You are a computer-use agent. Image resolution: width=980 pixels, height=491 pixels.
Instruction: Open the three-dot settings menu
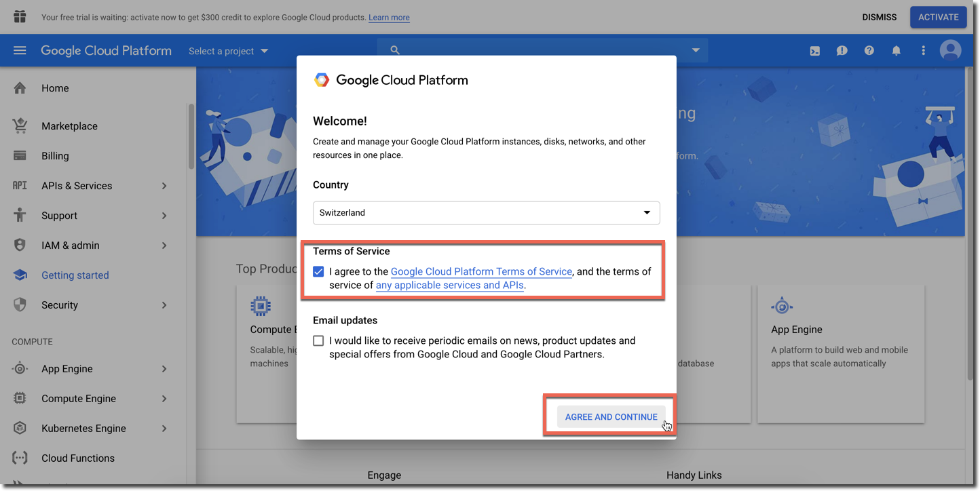coord(923,51)
